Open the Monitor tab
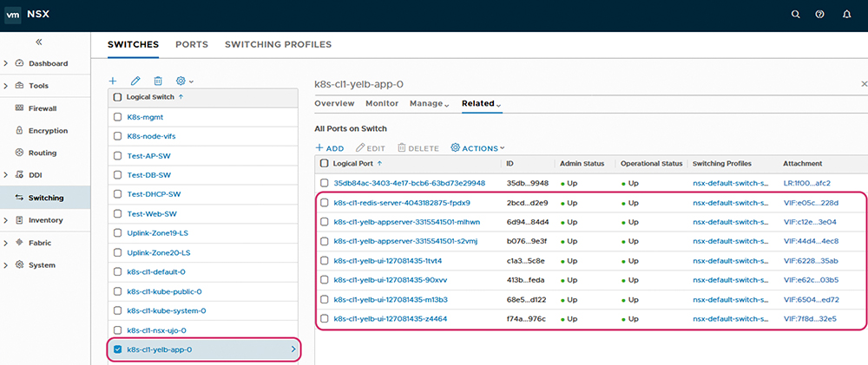This screenshot has height=365, width=868. coord(382,103)
